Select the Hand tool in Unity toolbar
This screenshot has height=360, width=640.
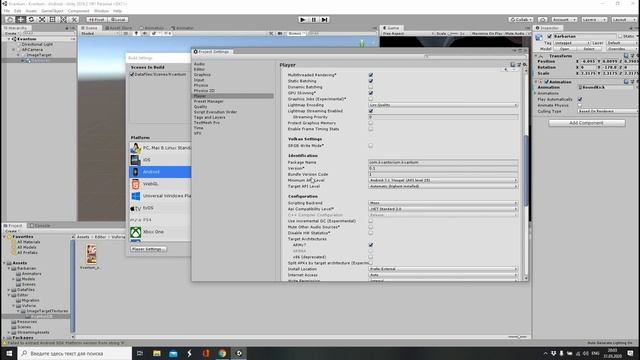coord(10,20)
